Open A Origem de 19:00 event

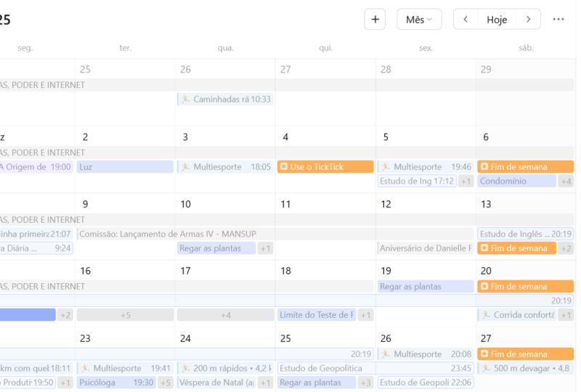[x=36, y=167]
